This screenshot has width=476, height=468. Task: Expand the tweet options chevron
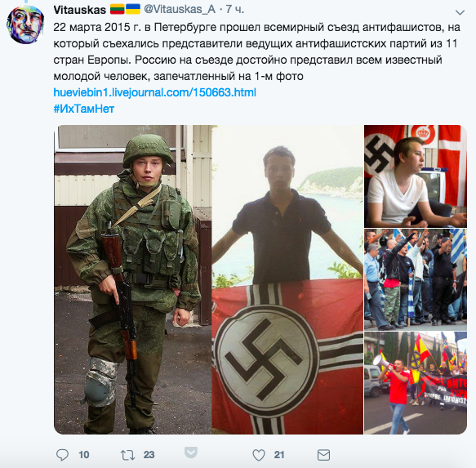[x=460, y=12]
